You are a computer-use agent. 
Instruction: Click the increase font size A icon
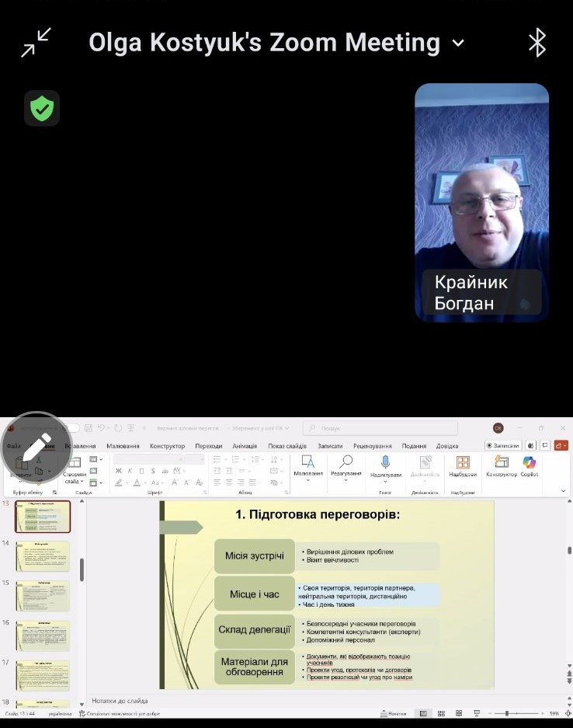click(x=175, y=482)
